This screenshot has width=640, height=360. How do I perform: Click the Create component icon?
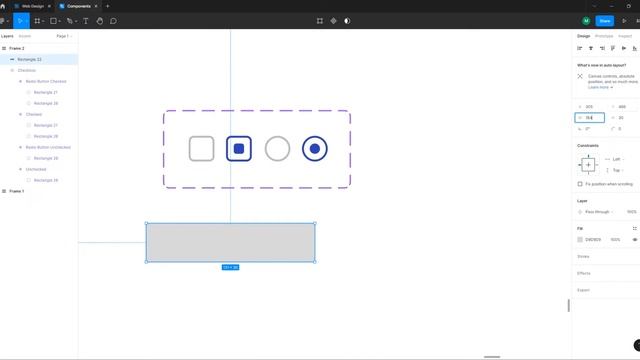pos(333,21)
